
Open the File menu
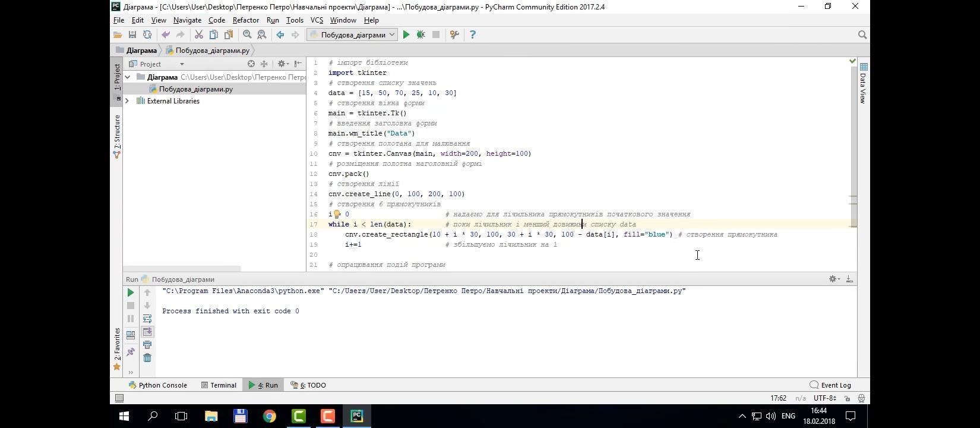click(119, 20)
